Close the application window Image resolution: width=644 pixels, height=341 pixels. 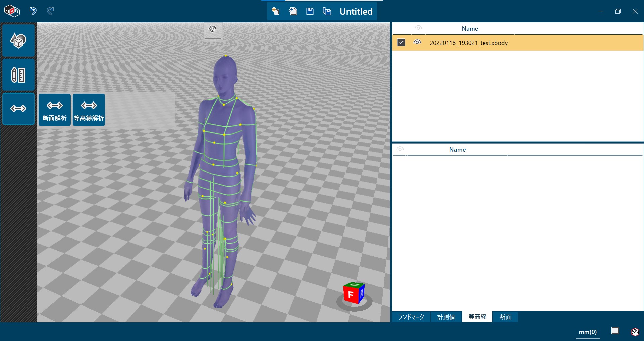pyautogui.click(x=635, y=11)
